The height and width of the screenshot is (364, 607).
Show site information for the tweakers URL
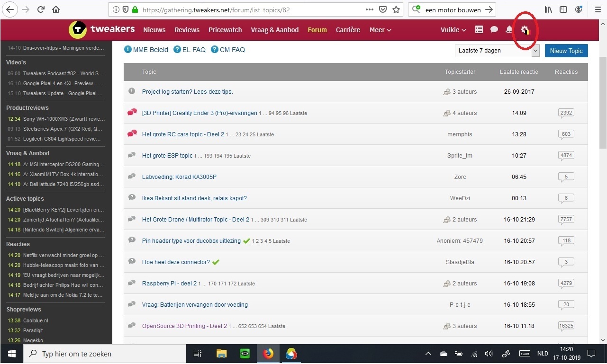click(116, 9)
